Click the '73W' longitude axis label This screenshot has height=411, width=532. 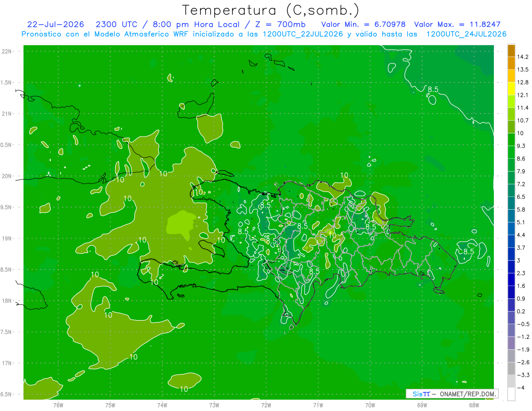[214, 405]
